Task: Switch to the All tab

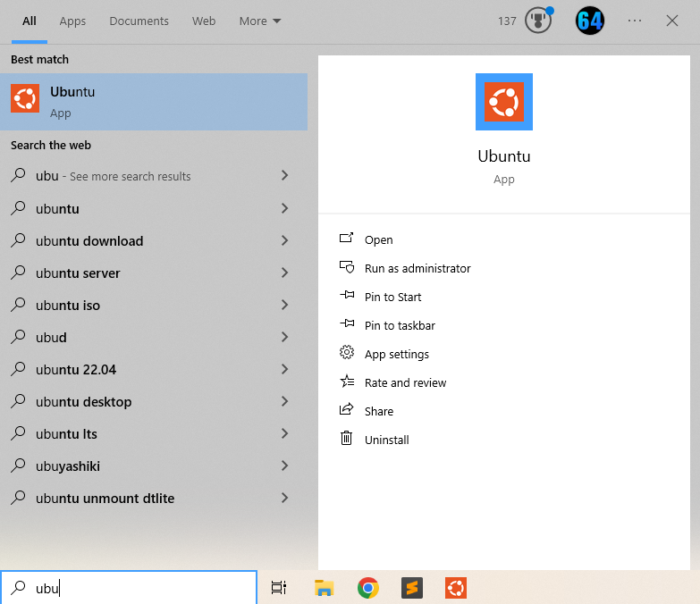Action: point(30,21)
